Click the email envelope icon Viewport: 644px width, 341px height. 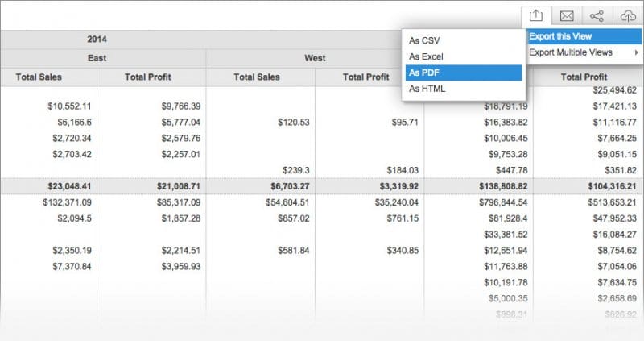click(x=567, y=15)
